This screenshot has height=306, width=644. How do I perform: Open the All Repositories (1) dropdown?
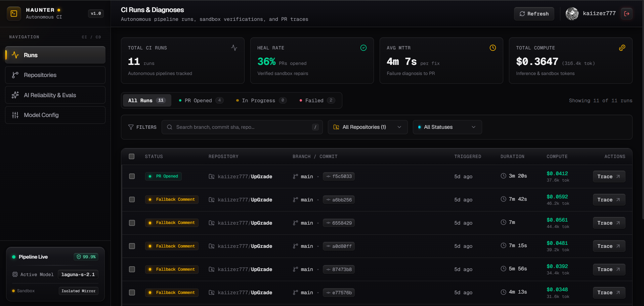tap(368, 127)
